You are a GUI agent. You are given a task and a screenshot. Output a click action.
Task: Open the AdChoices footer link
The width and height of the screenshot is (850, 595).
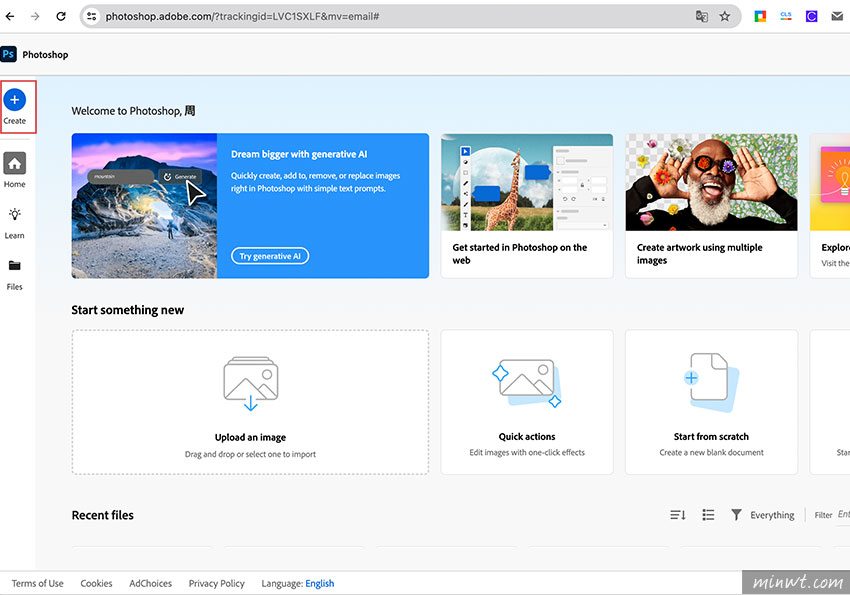[150, 583]
